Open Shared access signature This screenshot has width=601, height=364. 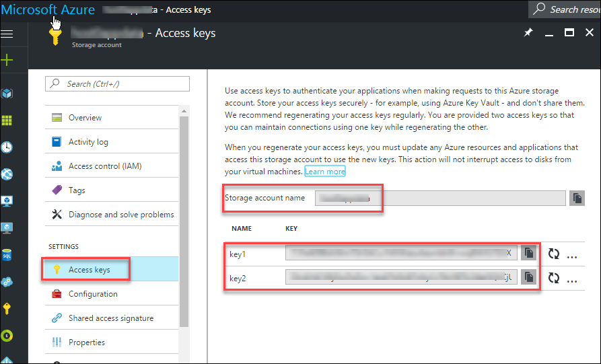(x=112, y=318)
